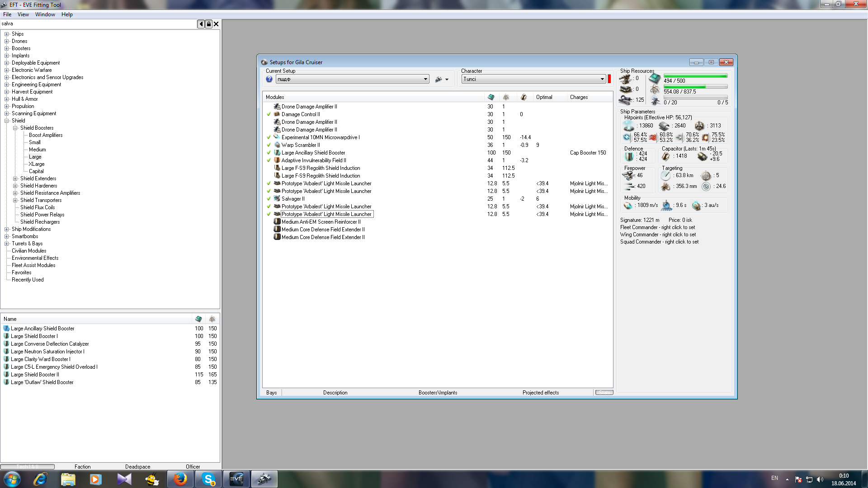This screenshot has width=868, height=488.
Task: Sort modules by the CPU column icon
Action: pos(491,97)
